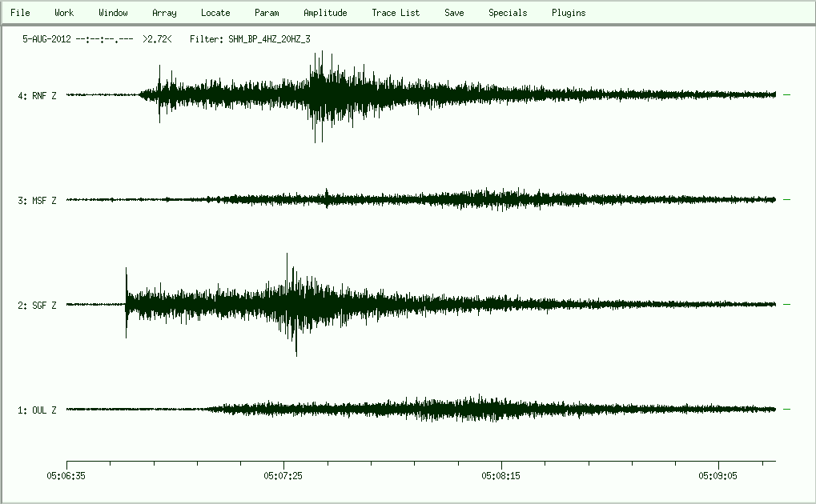The image size is (816, 504).
Task: Open the Param menu
Action: pyautogui.click(x=267, y=13)
